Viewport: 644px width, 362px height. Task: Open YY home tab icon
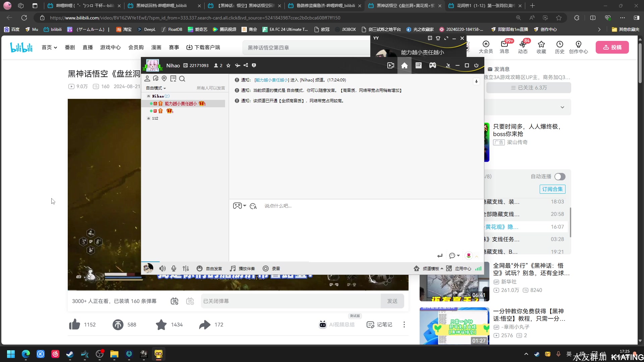[x=405, y=65]
